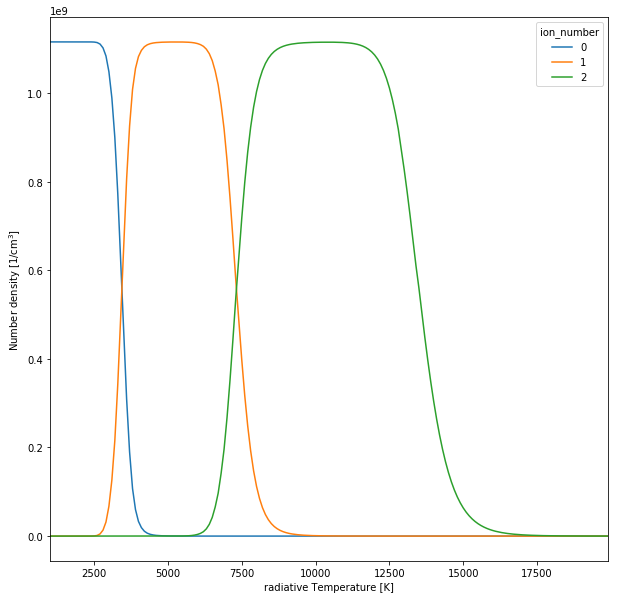Select legend entry label '0'
Screen dimensions: 618x599
583,47
